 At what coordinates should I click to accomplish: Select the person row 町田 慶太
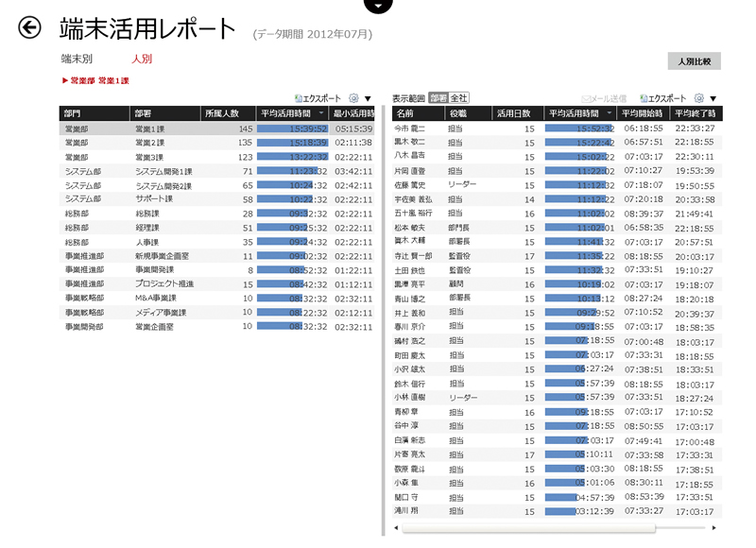click(558, 355)
